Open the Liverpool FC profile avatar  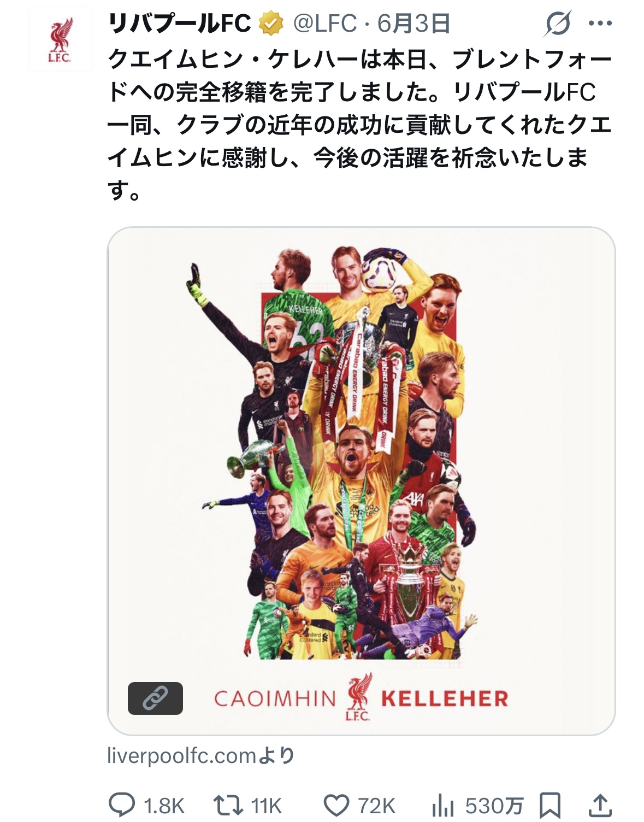coord(60,39)
